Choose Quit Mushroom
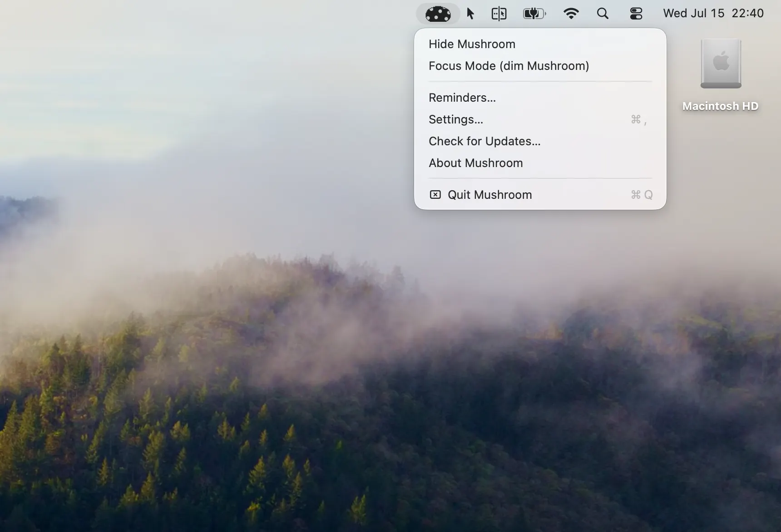This screenshot has height=532, width=781. [540, 195]
